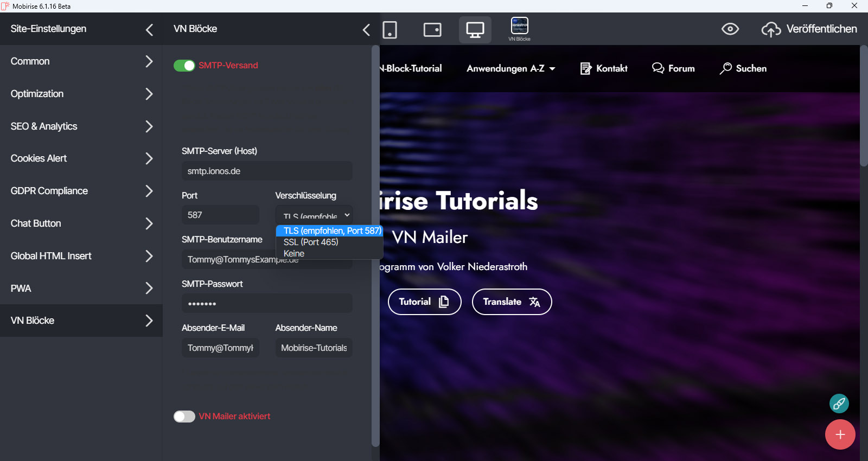Open the VN Blöcke page thumbnail
Screen dimensions: 868x461
click(x=520, y=29)
